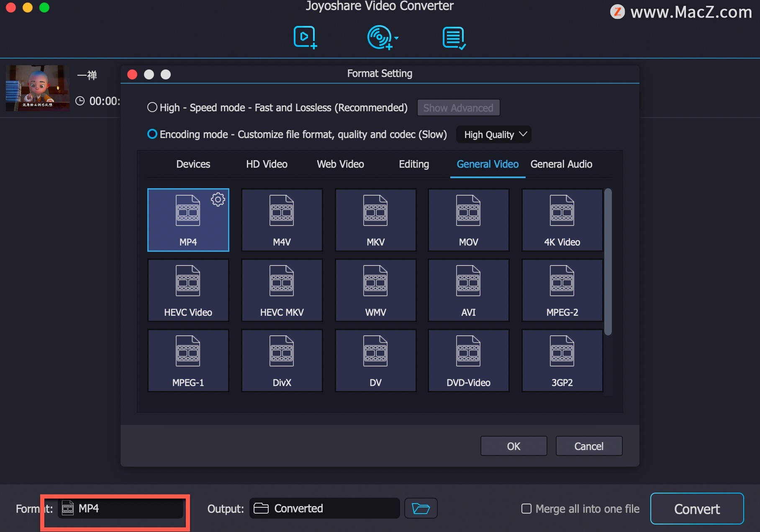This screenshot has height=532, width=760.
Task: Select the AVI format tile
Action: pyautogui.click(x=469, y=290)
